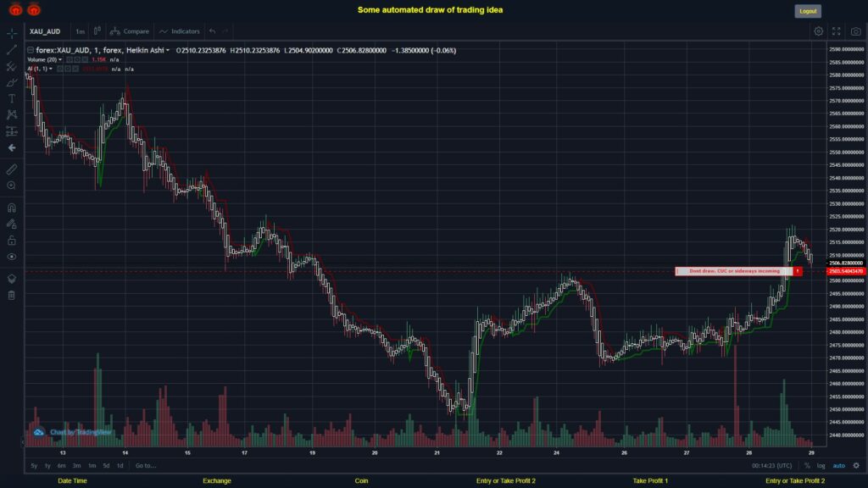Set chart range to 1y
The height and width of the screenshot is (488, 868).
47,466
